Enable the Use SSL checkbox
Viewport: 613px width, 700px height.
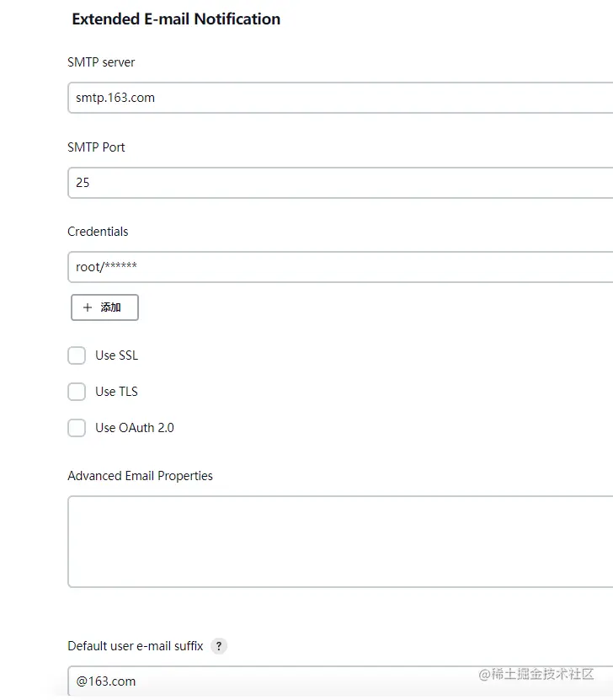tap(77, 355)
